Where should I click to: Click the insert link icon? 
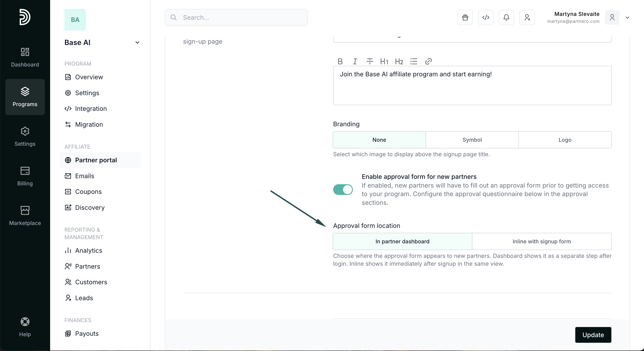coord(428,61)
